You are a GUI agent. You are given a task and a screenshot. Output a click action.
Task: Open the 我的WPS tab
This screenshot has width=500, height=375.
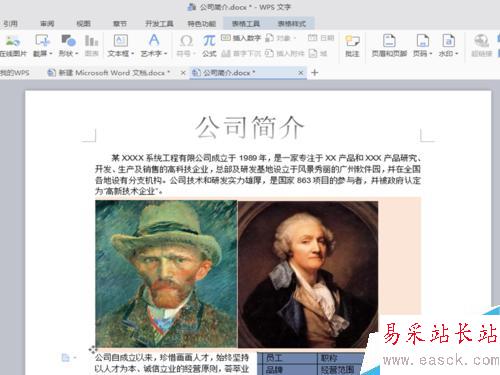15,73
